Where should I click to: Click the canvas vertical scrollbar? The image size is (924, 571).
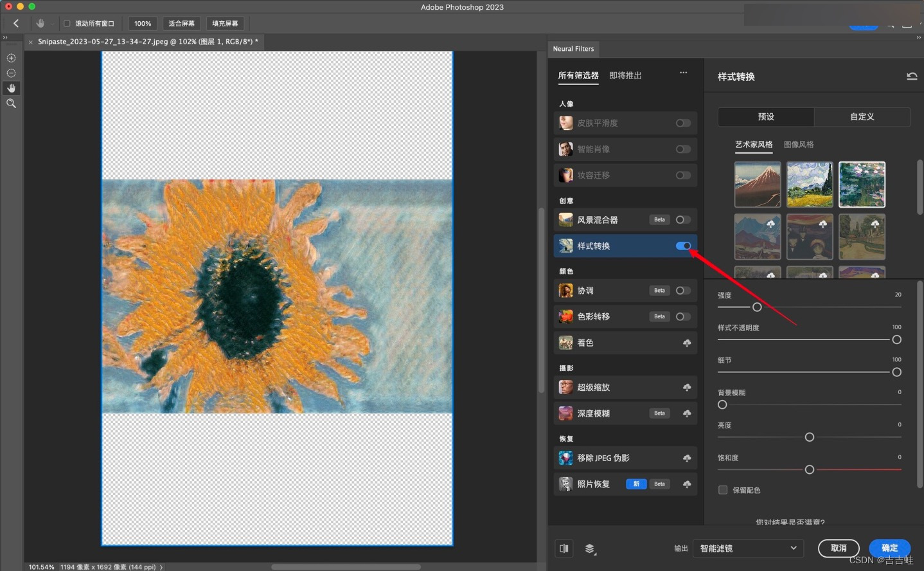click(x=541, y=300)
